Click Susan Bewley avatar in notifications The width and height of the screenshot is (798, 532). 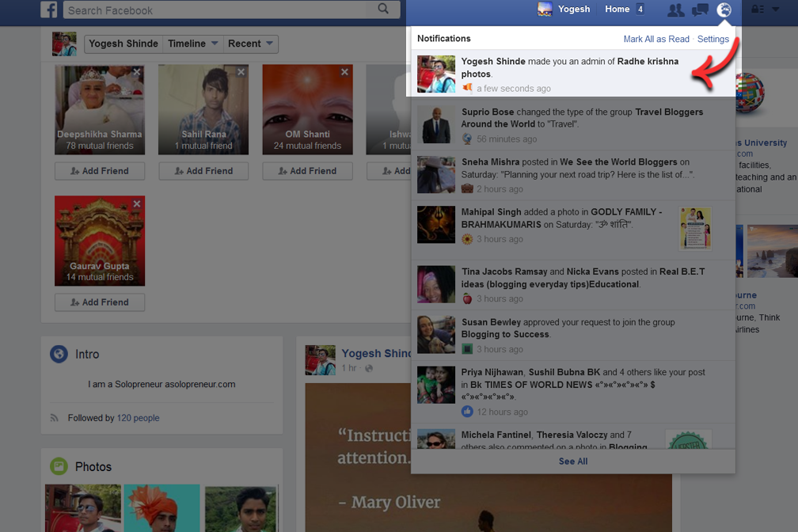click(436, 334)
